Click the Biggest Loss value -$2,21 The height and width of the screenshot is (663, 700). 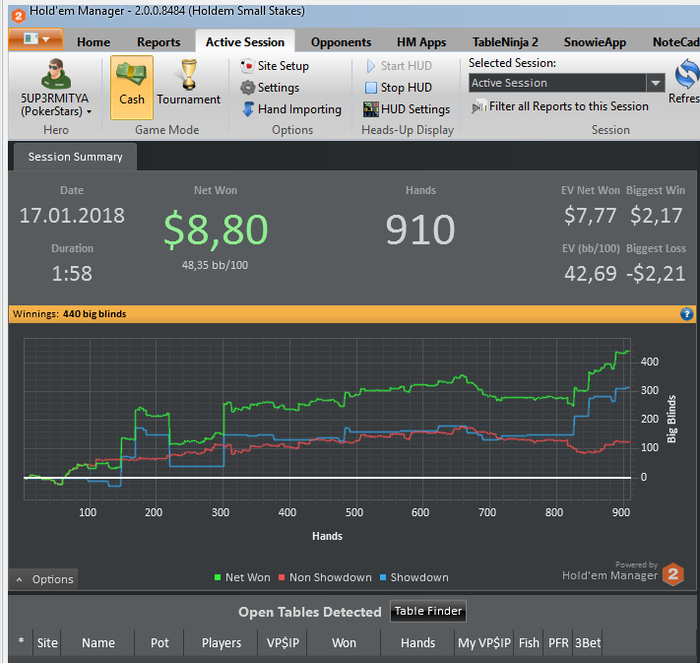tap(656, 274)
